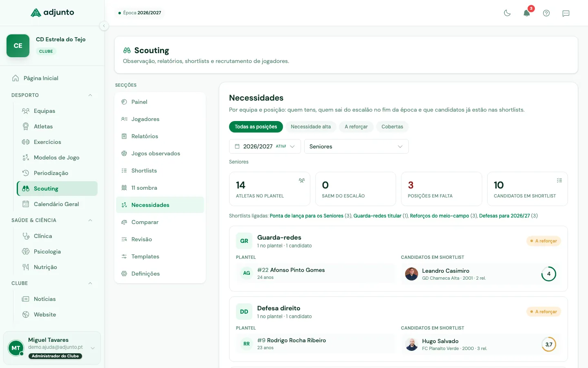Select the A reforçar filter chip
Image resolution: width=588 pixels, height=368 pixels.
356,127
